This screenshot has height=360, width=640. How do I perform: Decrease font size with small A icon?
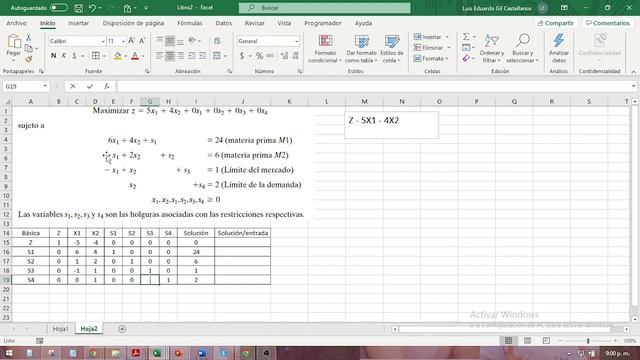click(x=142, y=41)
